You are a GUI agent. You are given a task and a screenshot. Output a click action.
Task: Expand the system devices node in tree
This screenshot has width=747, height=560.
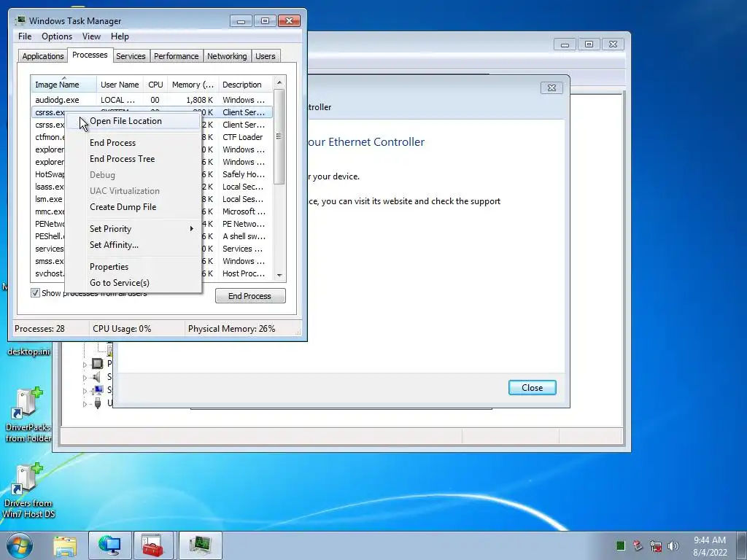[x=85, y=391]
